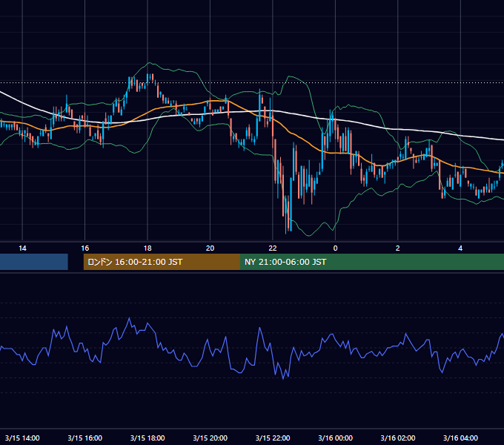Click the 3/15 20:00 date label
The height and width of the screenshot is (445, 504).
(210, 438)
